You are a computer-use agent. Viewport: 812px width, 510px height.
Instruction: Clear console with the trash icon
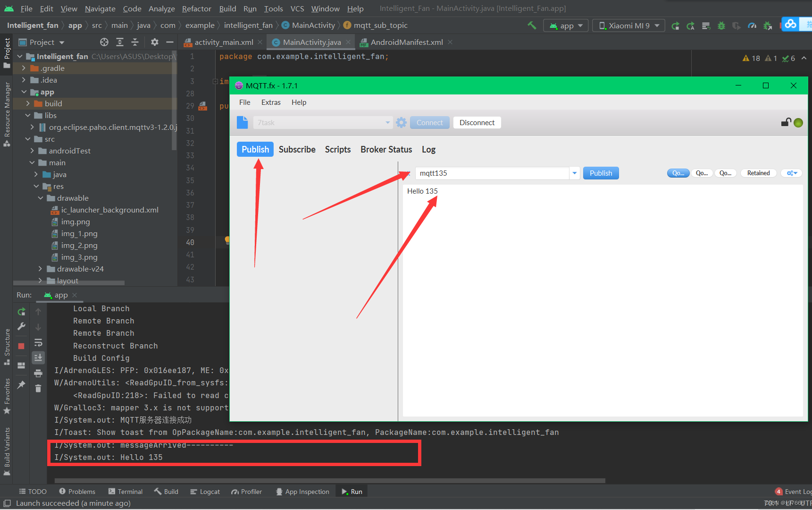(x=38, y=389)
